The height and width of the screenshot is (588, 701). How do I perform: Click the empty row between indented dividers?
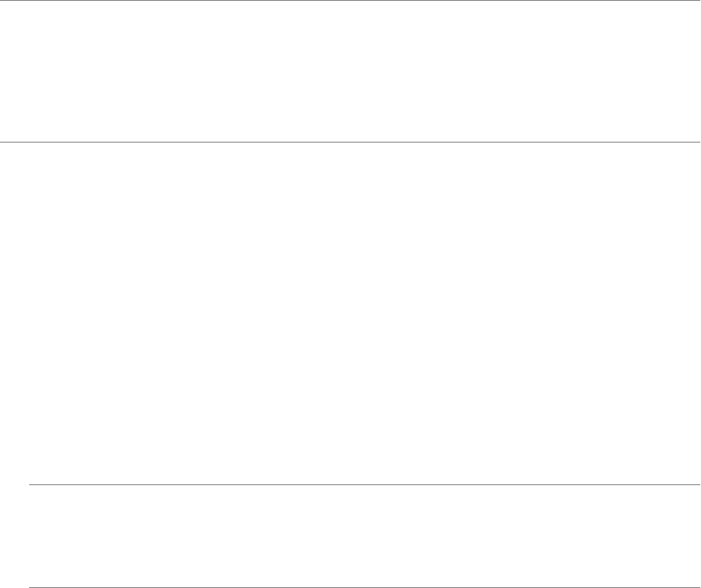[x=364, y=536]
